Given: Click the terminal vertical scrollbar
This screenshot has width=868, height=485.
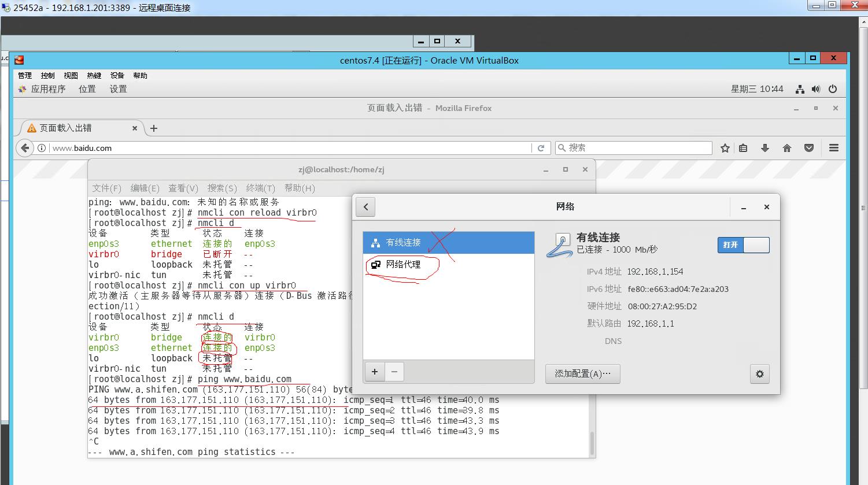Looking at the screenshot, I should (x=592, y=442).
